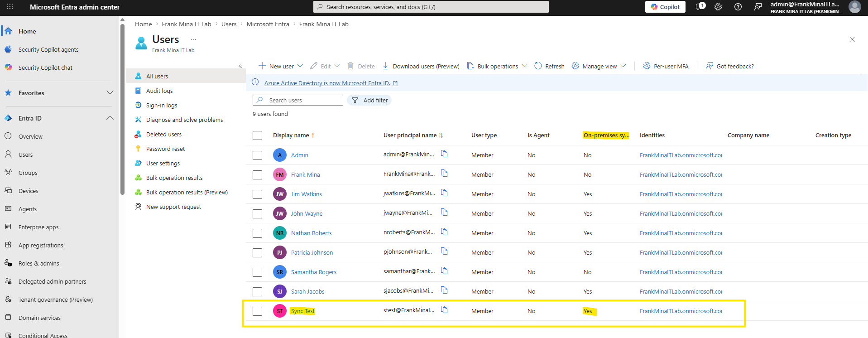Open Per-user MFA settings
Screen dimensions: 868x338
coord(666,66)
